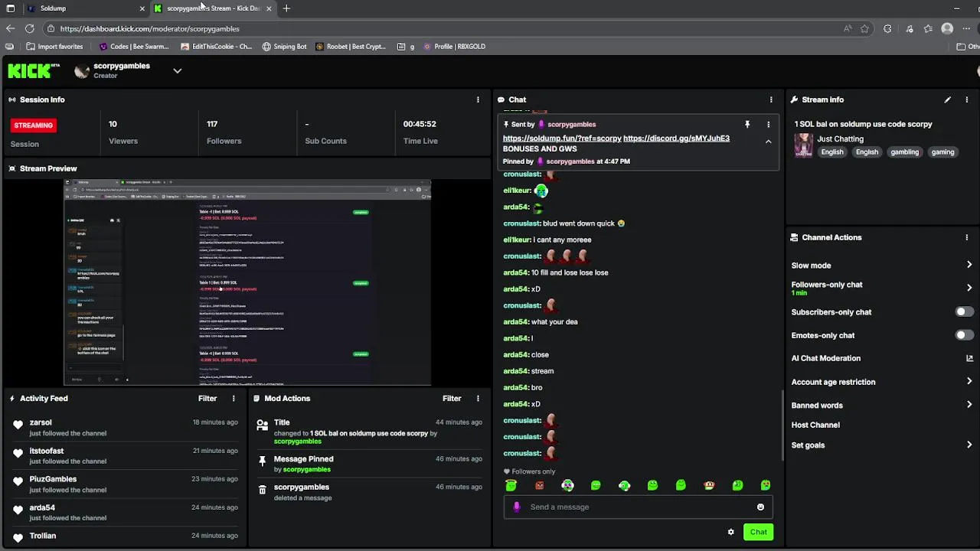The image size is (980, 551).
Task: Toggle Subscribers-only chat switch
Action: pyautogui.click(x=965, y=312)
